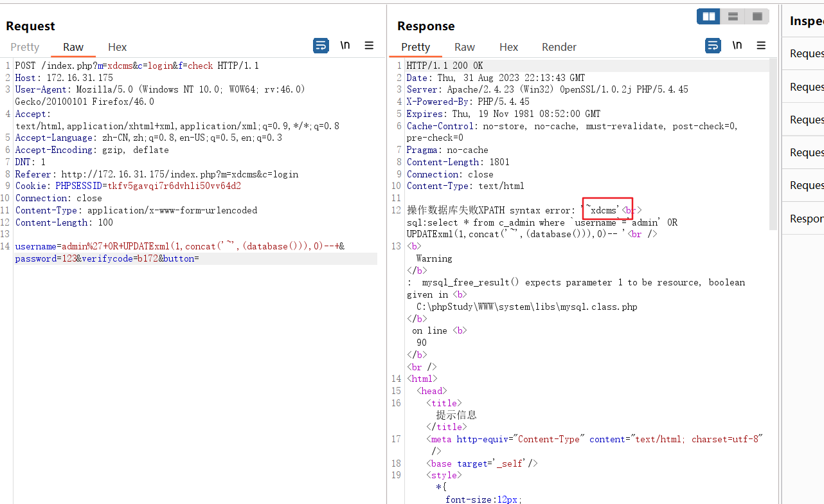
Task: Click Content-Length: 100 request header
Action: pos(64,222)
